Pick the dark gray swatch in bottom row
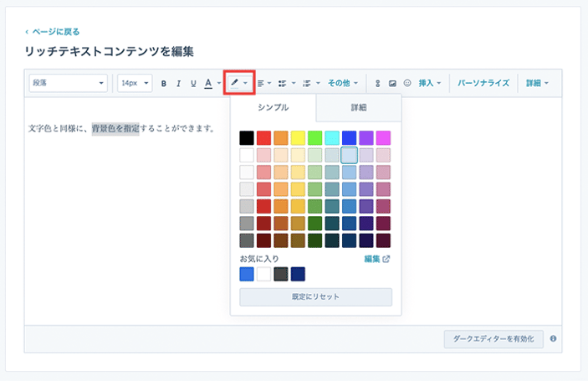 (247, 240)
